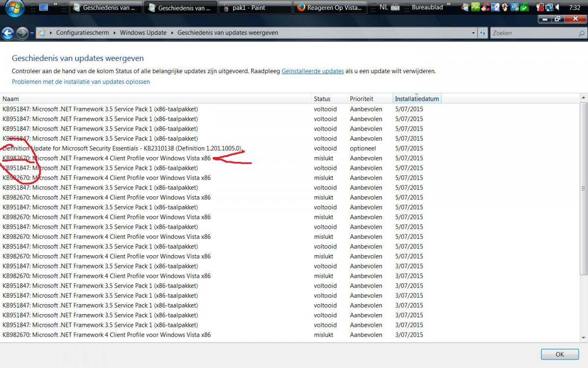Click the list scrollbar down arrow
The image size is (588, 368).
(x=584, y=337)
